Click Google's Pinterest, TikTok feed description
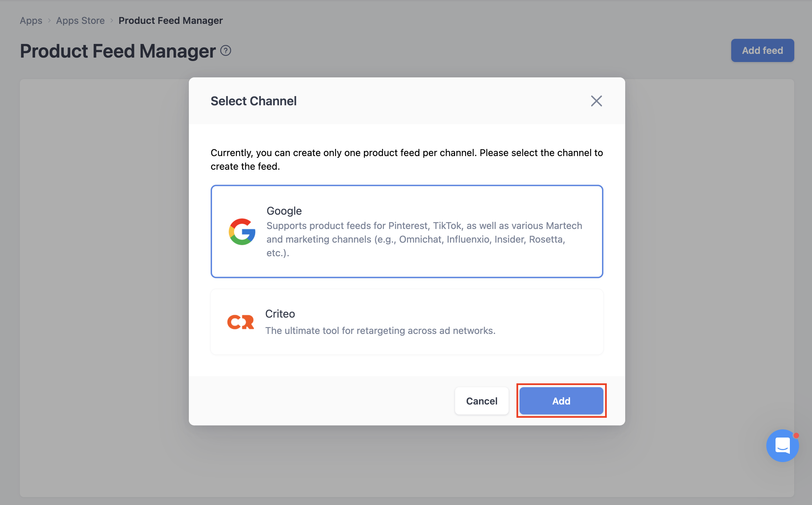Viewport: 812px width, 505px height. tap(424, 239)
